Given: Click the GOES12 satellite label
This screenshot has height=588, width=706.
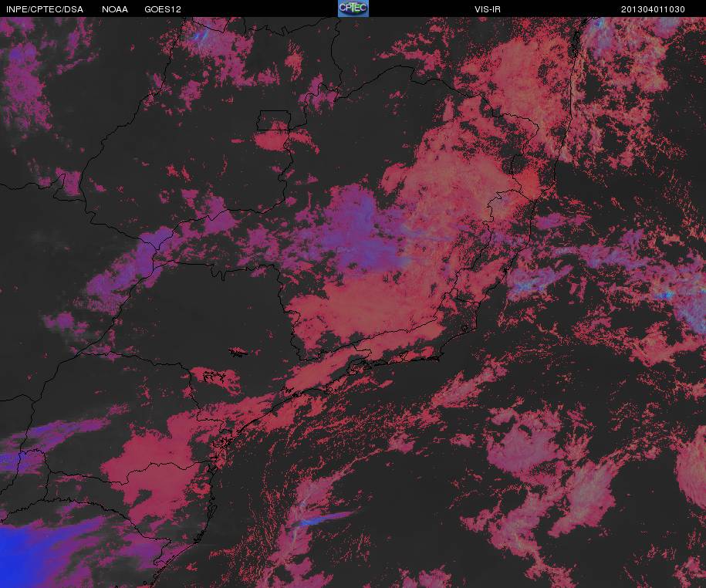Looking at the screenshot, I should coord(163,9).
